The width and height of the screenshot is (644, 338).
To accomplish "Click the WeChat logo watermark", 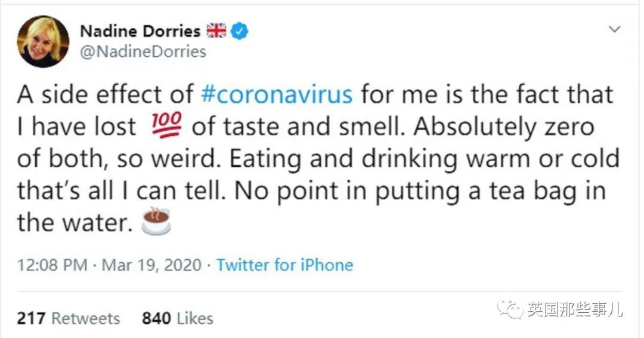I will [512, 308].
